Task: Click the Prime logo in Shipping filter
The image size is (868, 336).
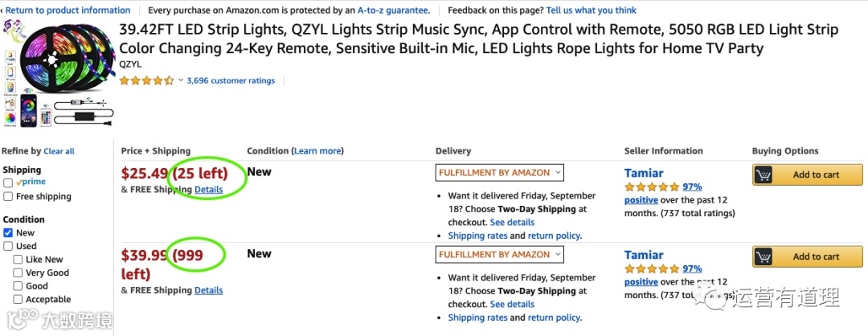Action: (x=31, y=182)
